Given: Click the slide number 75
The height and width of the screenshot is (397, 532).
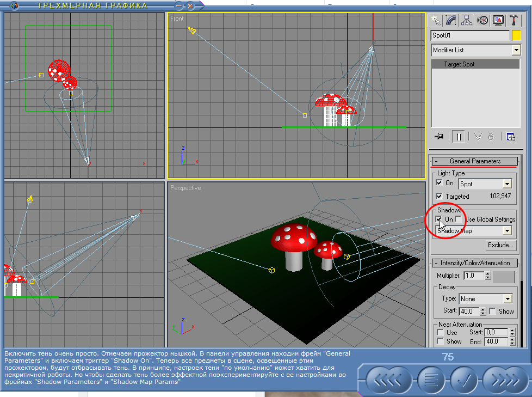Looking at the screenshot, I should (x=448, y=357).
